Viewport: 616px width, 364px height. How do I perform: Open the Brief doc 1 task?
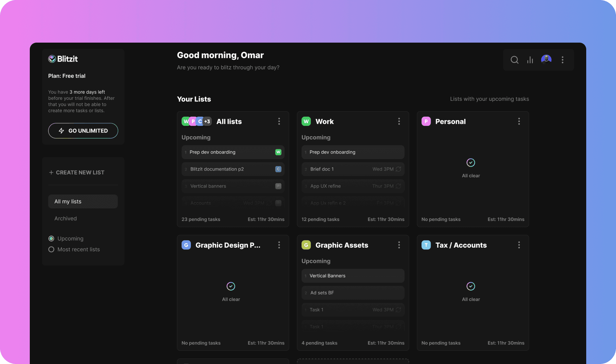click(x=353, y=169)
